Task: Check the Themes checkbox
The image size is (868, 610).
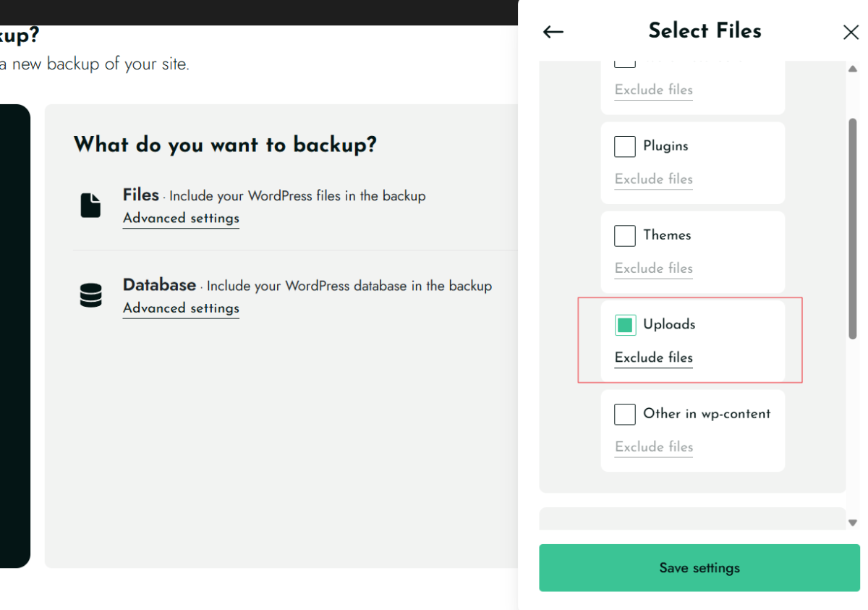Action: pyautogui.click(x=625, y=235)
